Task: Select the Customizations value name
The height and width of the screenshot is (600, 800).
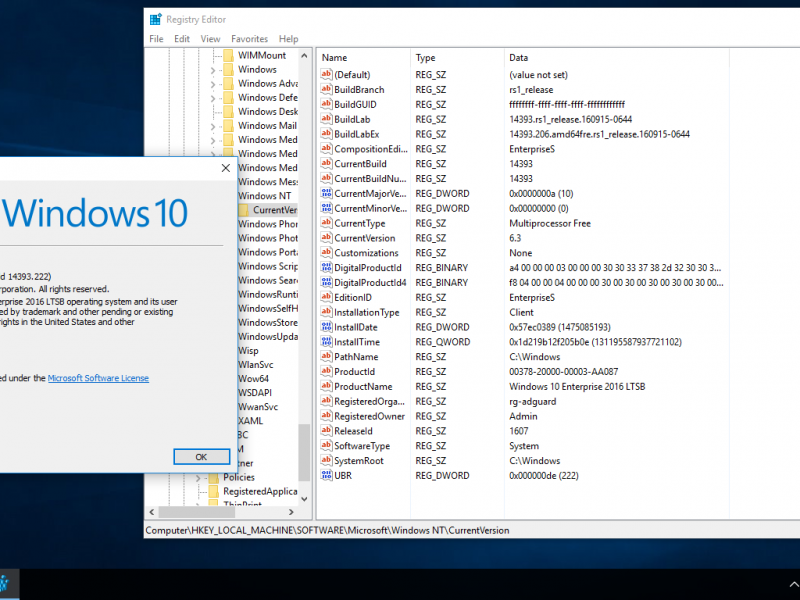Action: (x=366, y=253)
